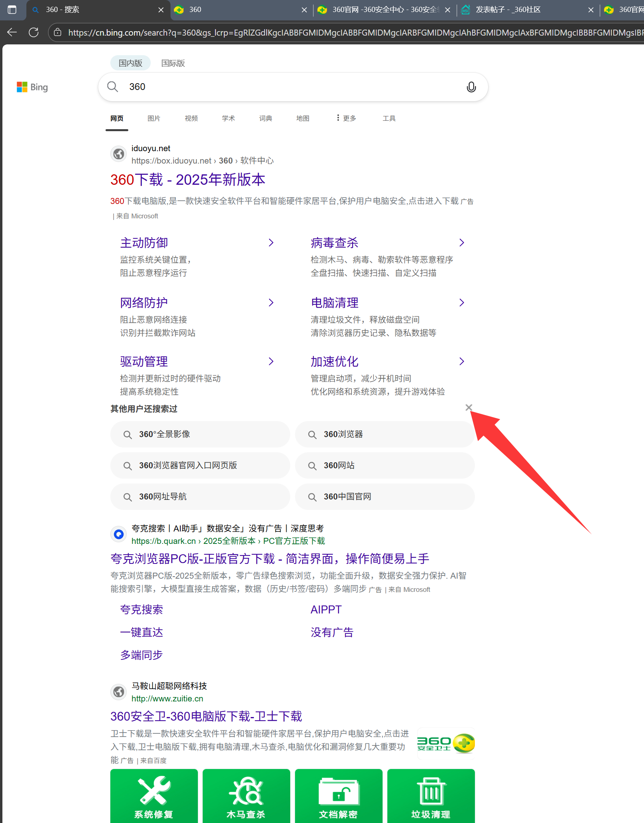Viewport: 644px width, 823px height.
Task: Click the 系统修复 green wrench tile
Action: (154, 795)
